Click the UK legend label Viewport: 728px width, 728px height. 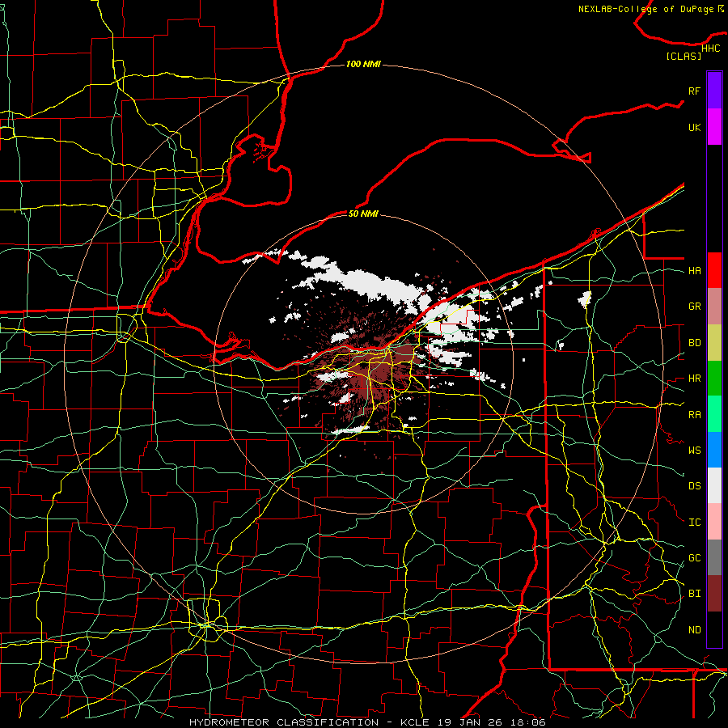coord(694,127)
